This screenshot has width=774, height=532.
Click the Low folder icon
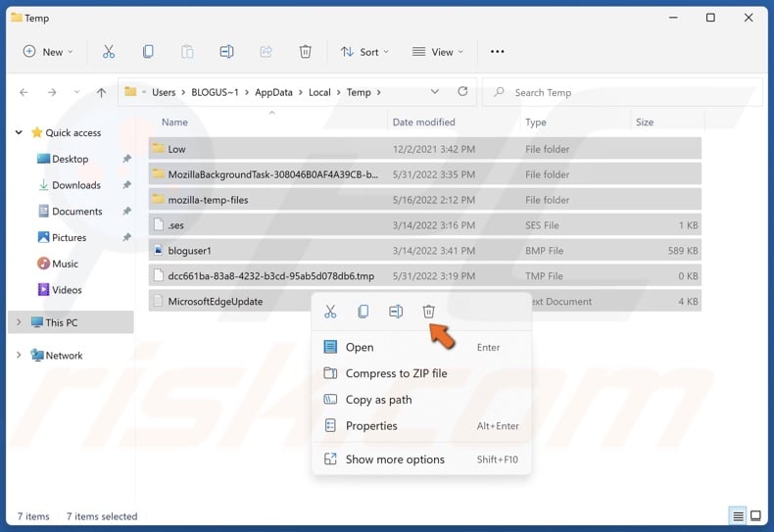[x=158, y=148]
